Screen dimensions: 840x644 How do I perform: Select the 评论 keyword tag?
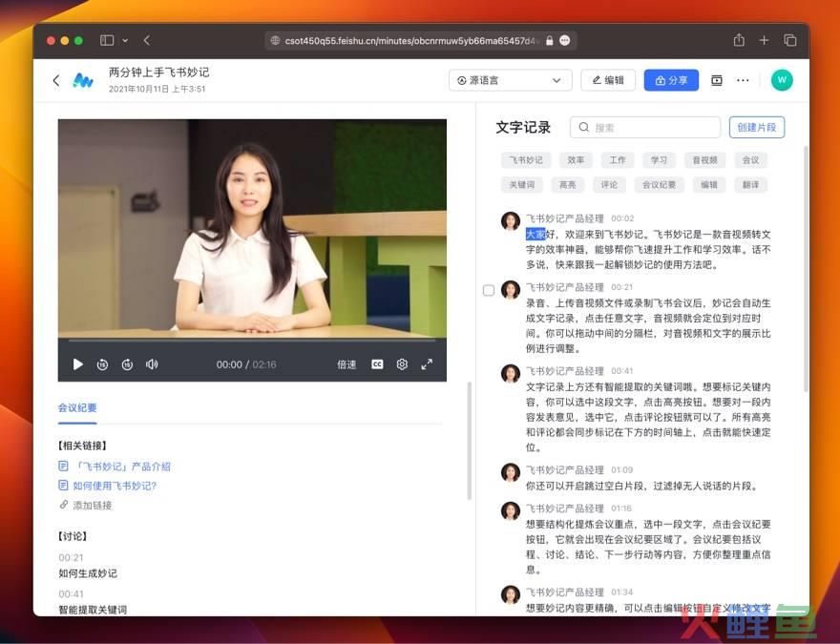click(609, 185)
